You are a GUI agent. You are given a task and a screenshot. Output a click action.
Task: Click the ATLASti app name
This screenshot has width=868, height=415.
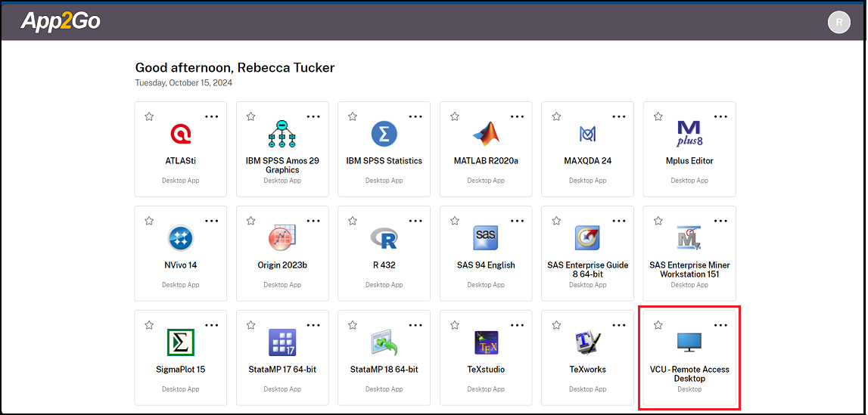point(180,161)
